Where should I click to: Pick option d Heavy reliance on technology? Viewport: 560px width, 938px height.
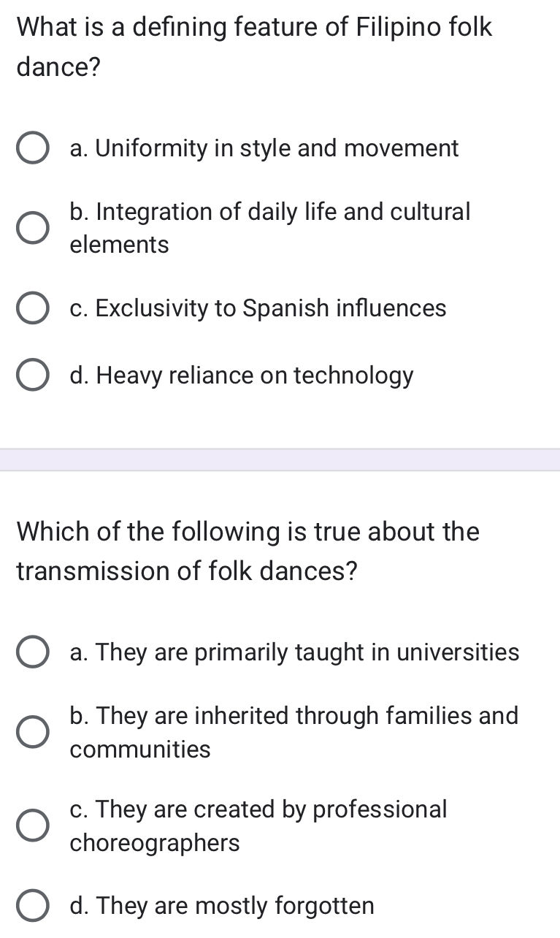pos(32,375)
